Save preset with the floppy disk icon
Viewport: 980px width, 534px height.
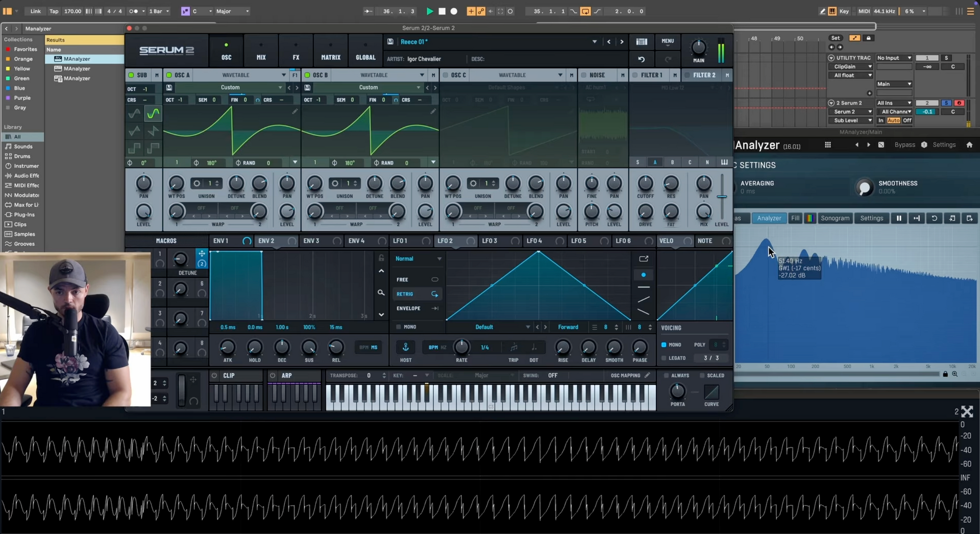click(390, 42)
